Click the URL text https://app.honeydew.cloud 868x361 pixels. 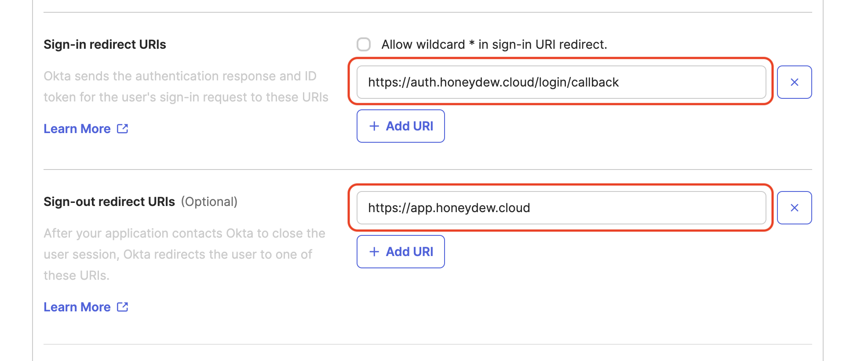[449, 207]
